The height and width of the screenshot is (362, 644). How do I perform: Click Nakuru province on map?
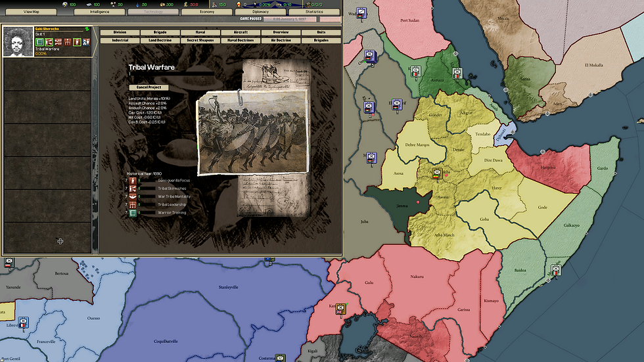coord(417,277)
